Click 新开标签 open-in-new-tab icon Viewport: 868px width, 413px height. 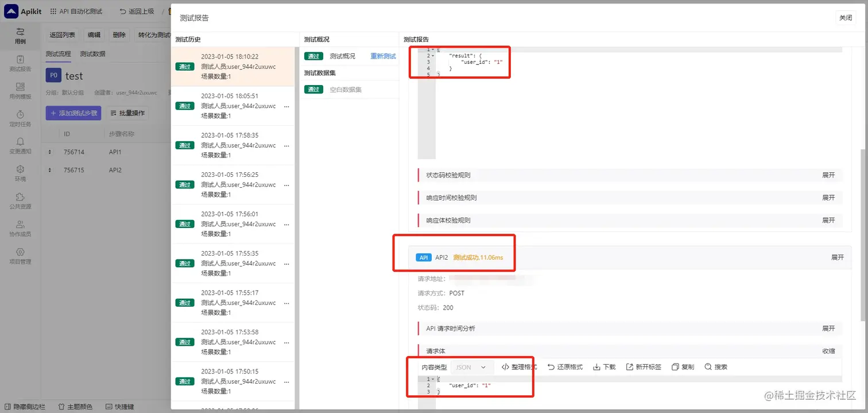click(630, 367)
